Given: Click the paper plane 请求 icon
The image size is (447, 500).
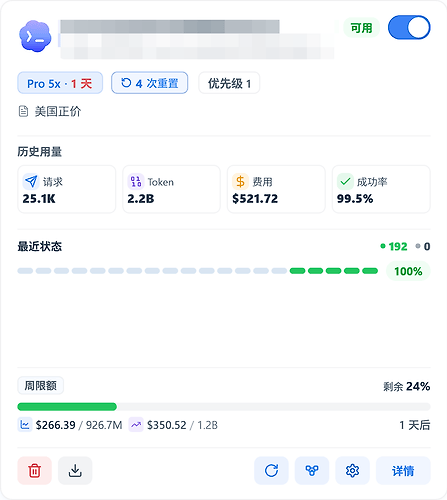Looking at the screenshot, I should tap(31, 182).
